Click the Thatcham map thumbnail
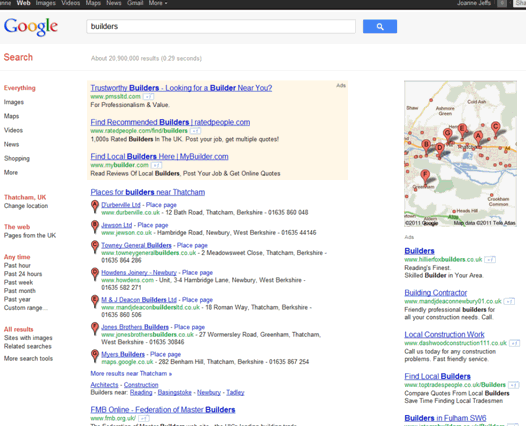The height and width of the screenshot is (427, 526). [460, 154]
